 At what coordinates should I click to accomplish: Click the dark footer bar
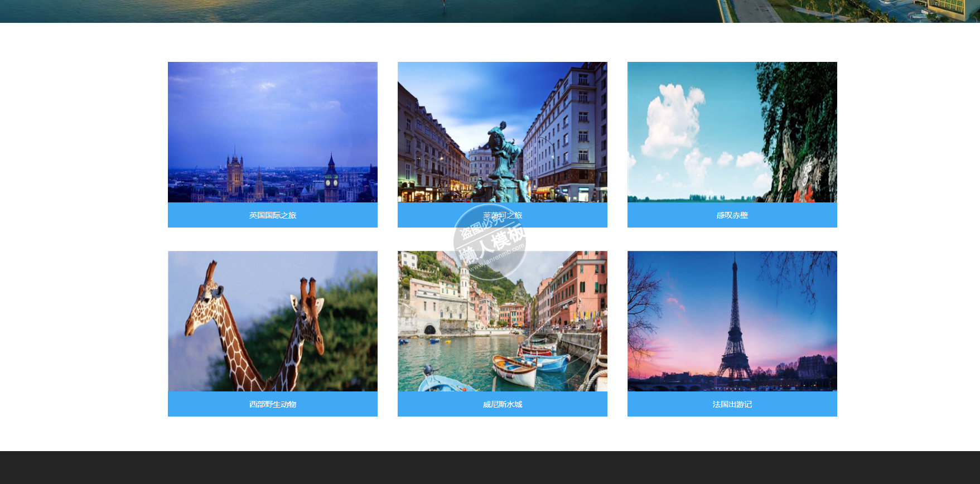click(490, 467)
